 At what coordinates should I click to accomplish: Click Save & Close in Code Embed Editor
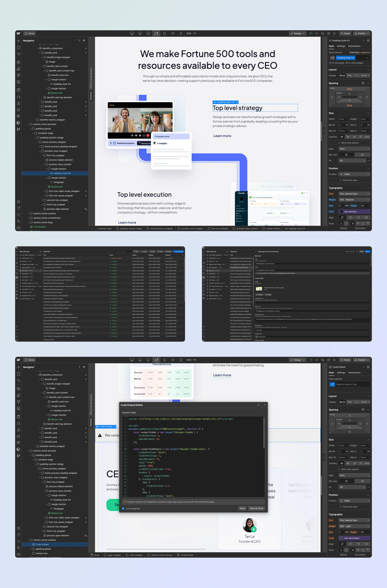256,508
